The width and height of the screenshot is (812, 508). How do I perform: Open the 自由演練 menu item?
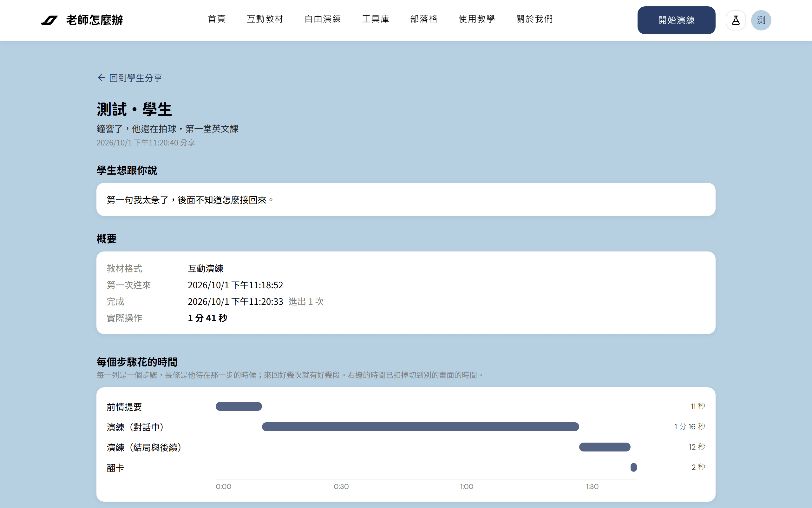[323, 19]
